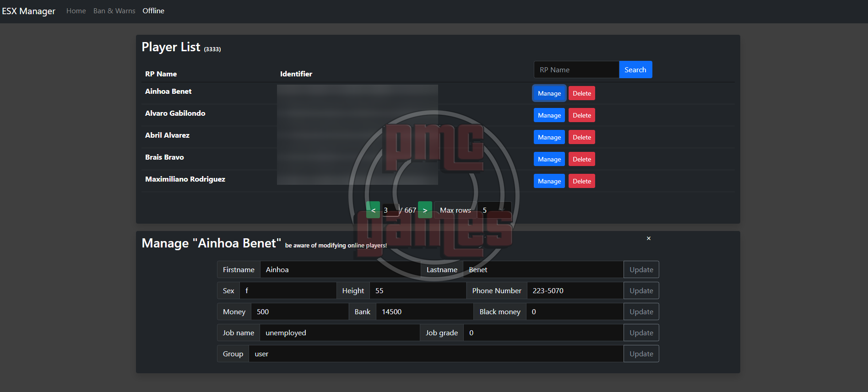Image resolution: width=868 pixels, height=392 pixels.
Task: Delete player Ainhoa Benet
Action: pyautogui.click(x=582, y=93)
